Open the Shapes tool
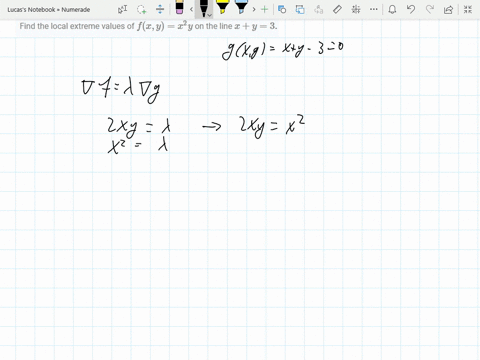 pos(282,9)
